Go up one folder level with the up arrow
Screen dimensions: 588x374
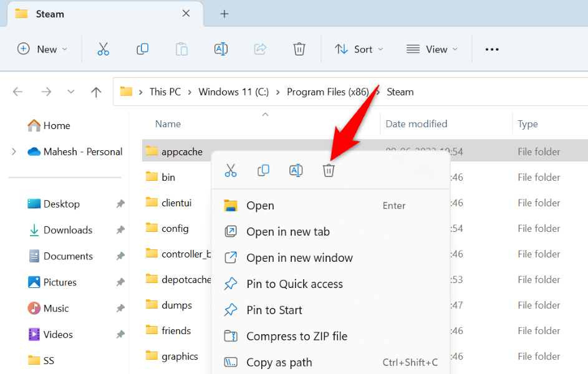pyautogui.click(x=96, y=92)
